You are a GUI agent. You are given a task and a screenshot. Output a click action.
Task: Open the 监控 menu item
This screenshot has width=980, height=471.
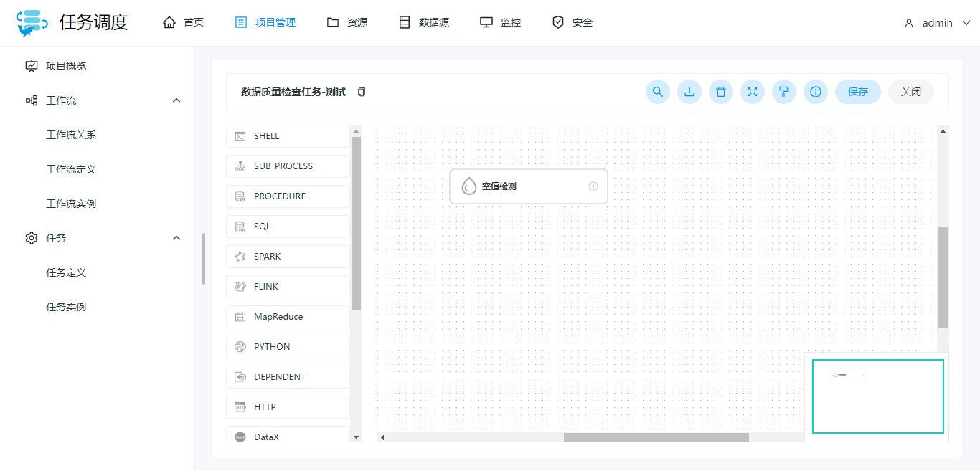point(500,22)
